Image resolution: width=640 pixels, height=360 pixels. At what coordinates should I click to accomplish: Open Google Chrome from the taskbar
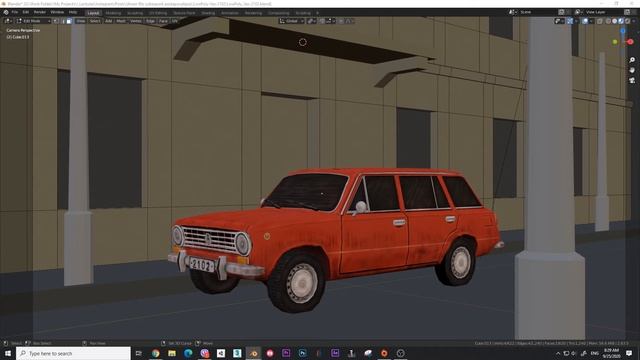pos(156,353)
